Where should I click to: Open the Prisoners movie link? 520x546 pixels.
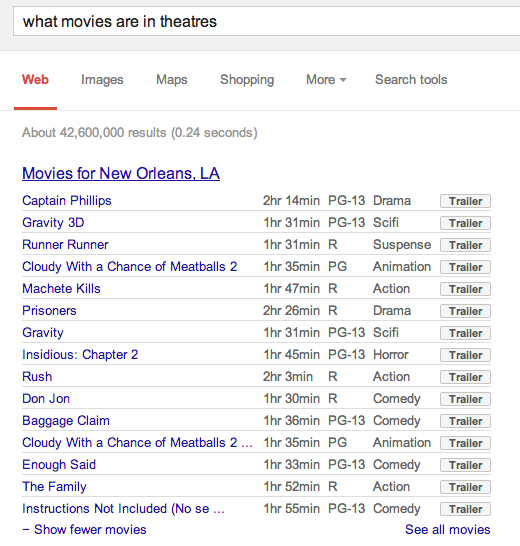click(49, 310)
